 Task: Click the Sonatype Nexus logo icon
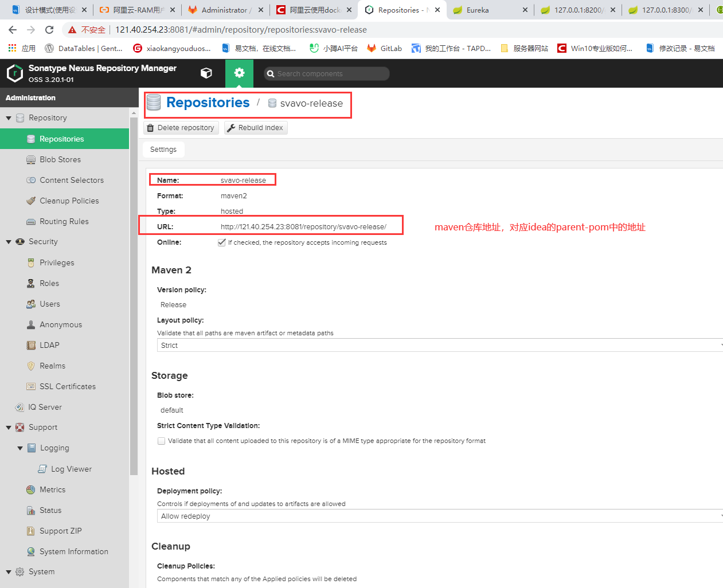pyautogui.click(x=14, y=73)
